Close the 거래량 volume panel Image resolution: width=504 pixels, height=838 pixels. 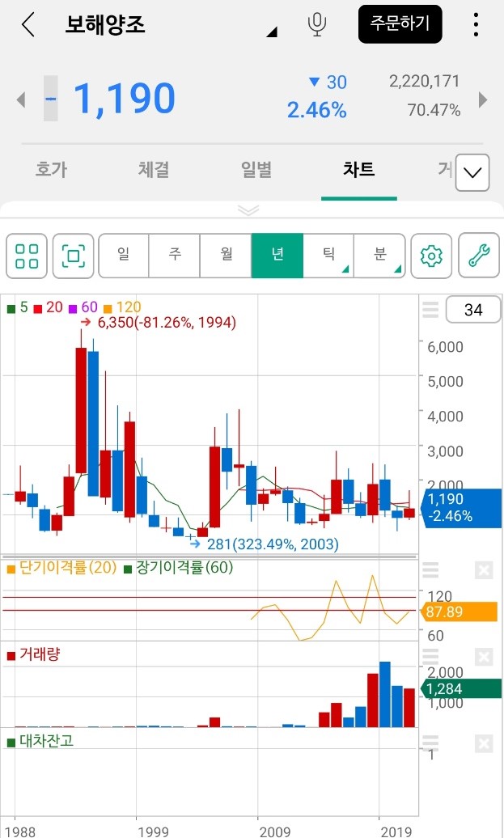pyautogui.click(x=484, y=657)
